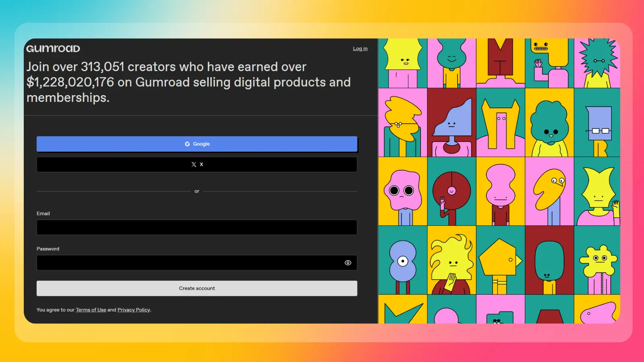This screenshot has width=644, height=362.
Task: Click the dark red round head character tile
Action: [x=452, y=191]
